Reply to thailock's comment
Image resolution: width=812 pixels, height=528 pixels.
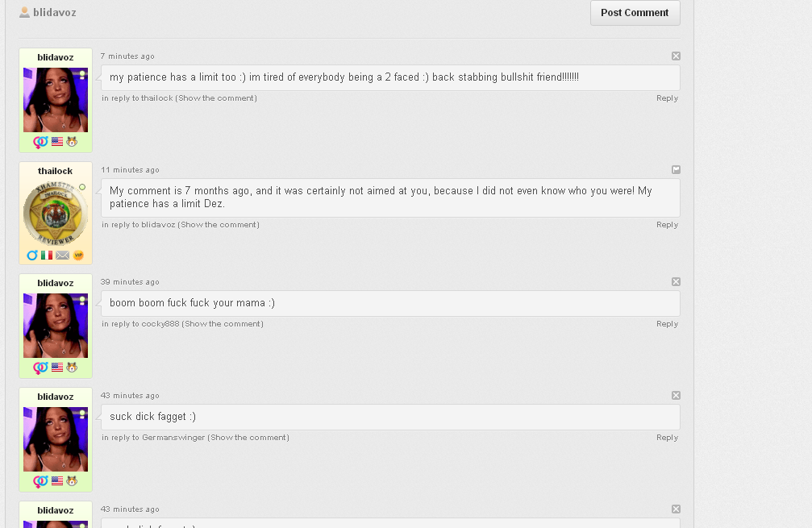(x=667, y=225)
